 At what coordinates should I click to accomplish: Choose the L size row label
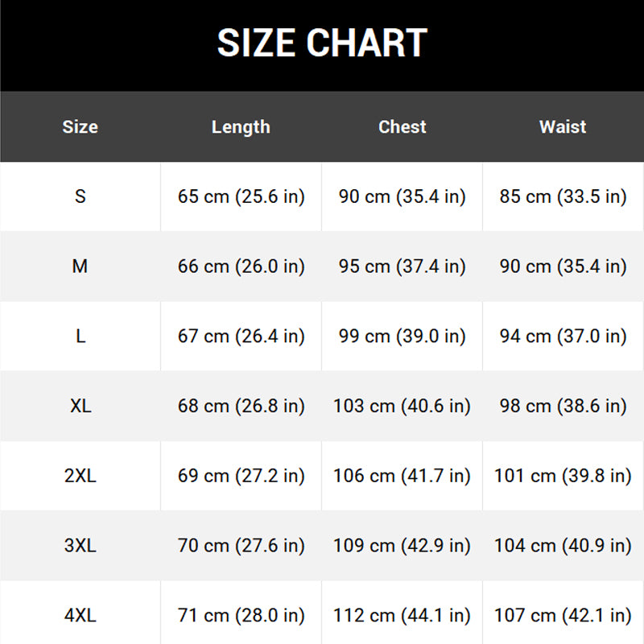80,336
